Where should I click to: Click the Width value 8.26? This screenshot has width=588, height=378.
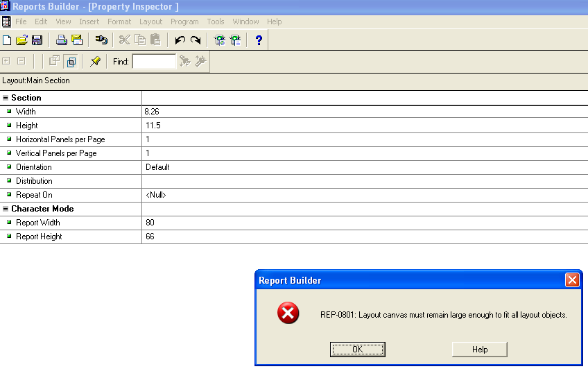[151, 112]
